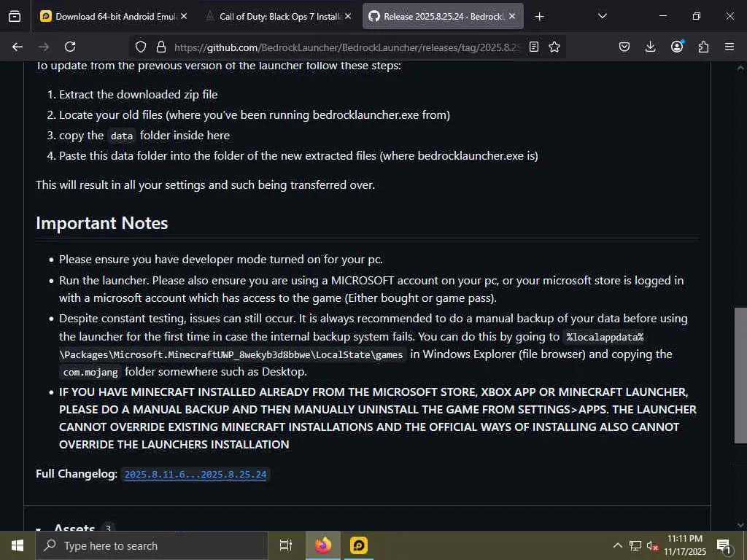Image resolution: width=747 pixels, height=560 pixels.
Task: Toggle reader view
Action: [534, 47]
